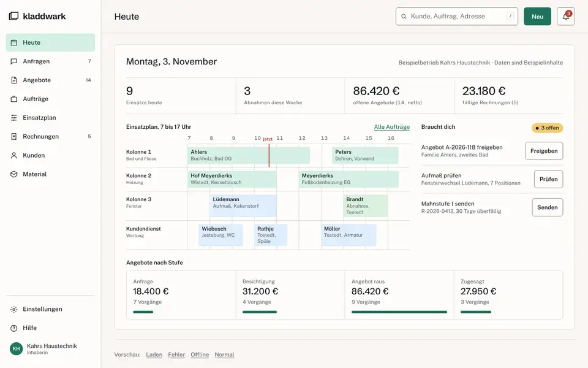Click the box icon for Material
Image resolution: width=588 pixels, height=368 pixels.
pyautogui.click(x=14, y=174)
